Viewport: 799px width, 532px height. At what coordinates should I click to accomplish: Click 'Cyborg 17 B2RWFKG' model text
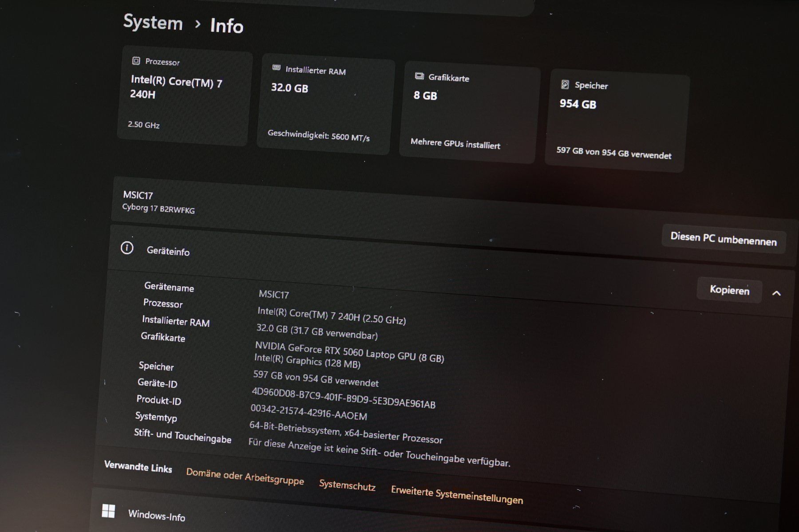point(158,209)
